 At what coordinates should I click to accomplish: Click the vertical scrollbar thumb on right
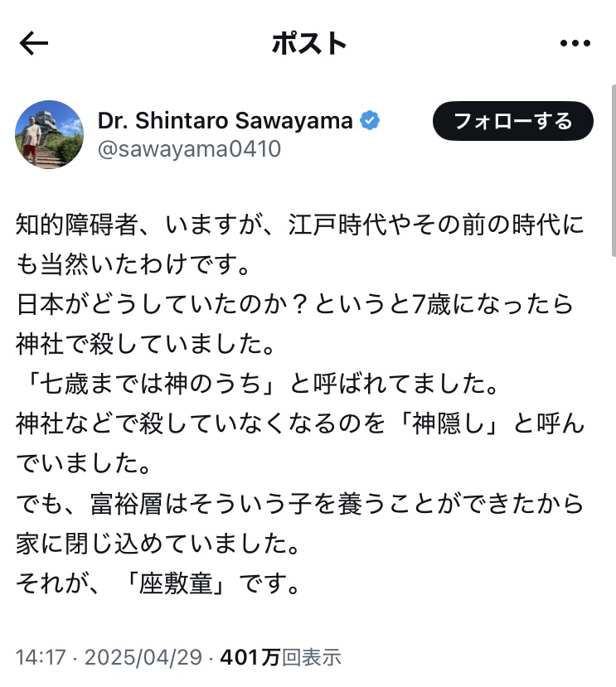(614, 171)
